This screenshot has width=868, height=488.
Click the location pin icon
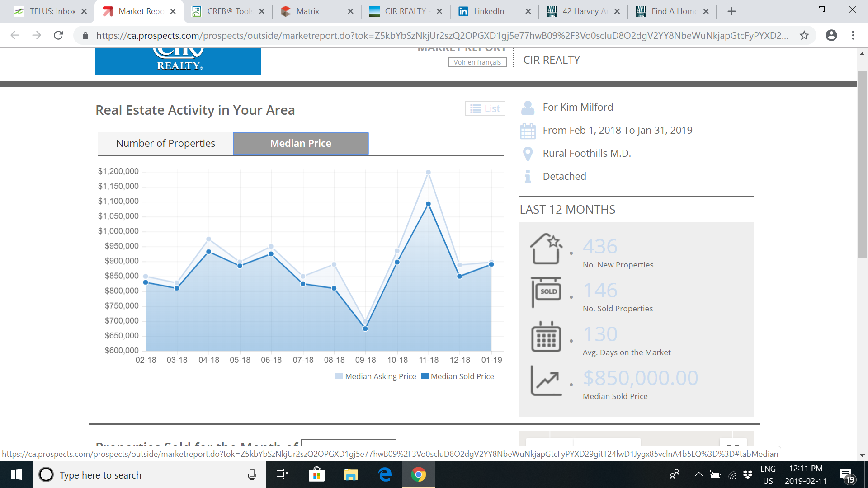point(528,154)
